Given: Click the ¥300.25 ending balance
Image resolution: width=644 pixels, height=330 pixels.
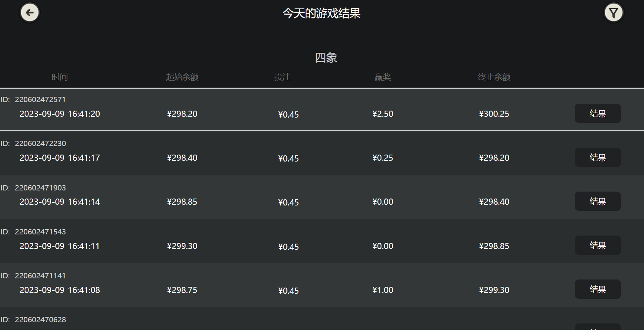Looking at the screenshot, I should point(494,114).
